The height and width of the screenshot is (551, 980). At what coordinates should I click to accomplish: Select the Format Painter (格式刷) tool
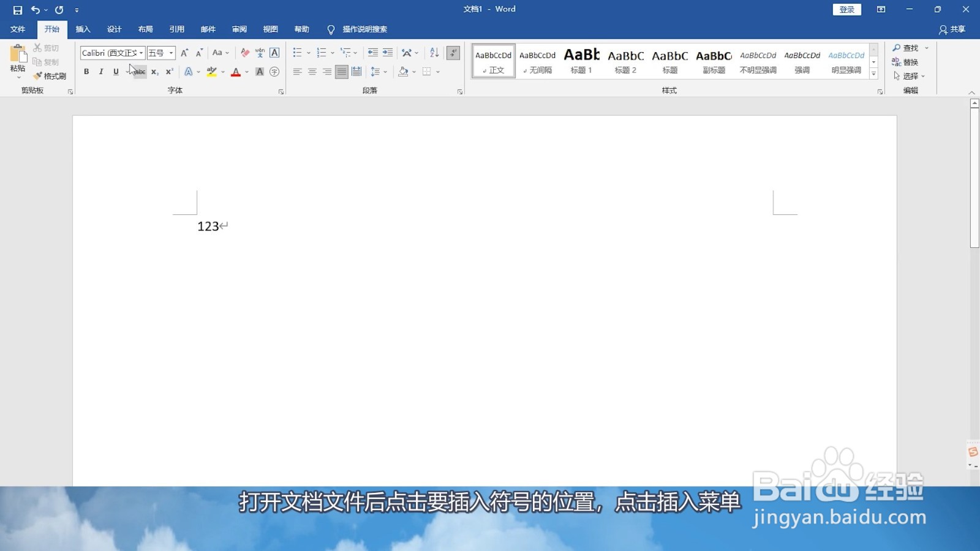(50, 76)
